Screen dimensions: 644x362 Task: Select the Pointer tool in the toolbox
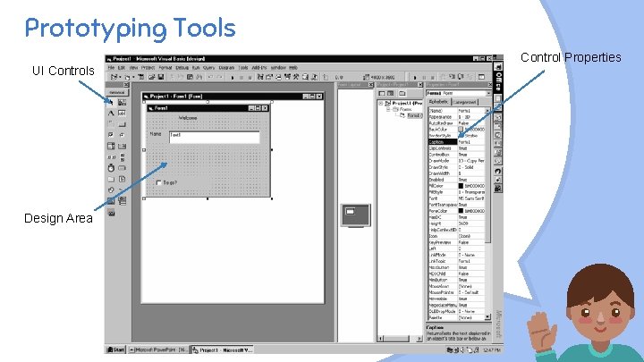[x=111, y=102]
